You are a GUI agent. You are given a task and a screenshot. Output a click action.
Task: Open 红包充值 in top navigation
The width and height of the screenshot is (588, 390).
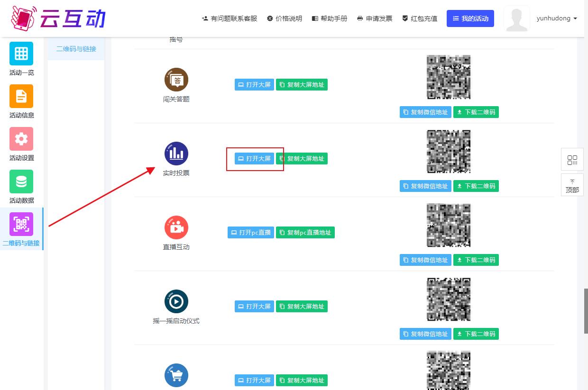(420, 18)
